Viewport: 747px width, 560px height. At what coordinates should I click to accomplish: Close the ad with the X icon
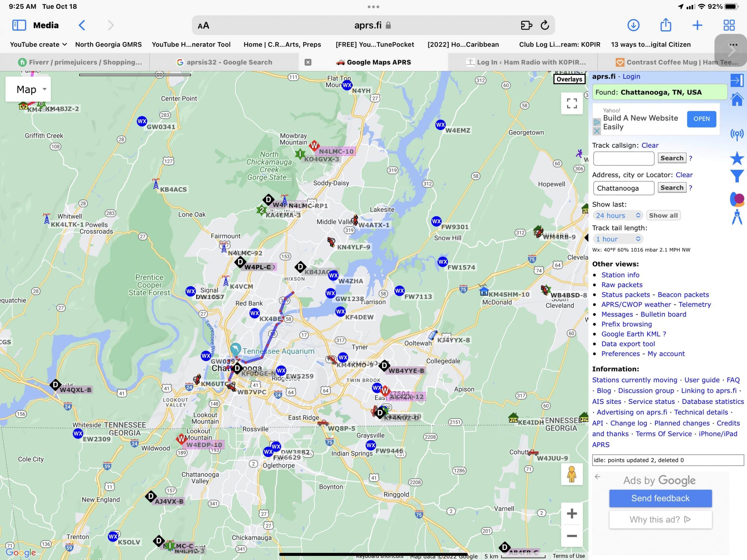pyautogui.click(x=597, y=131)
